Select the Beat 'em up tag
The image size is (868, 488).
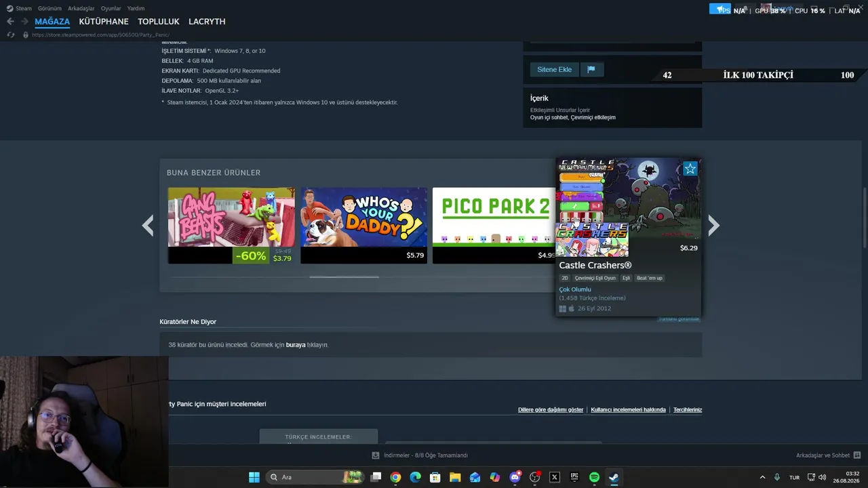649,278
